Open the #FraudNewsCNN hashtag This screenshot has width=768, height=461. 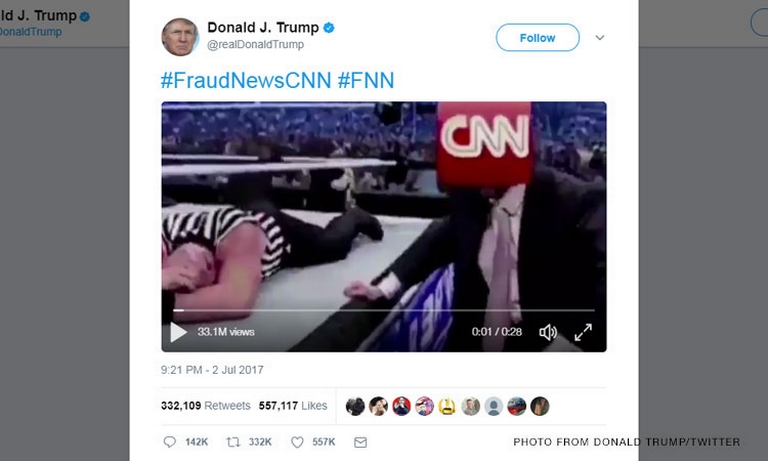246,80
